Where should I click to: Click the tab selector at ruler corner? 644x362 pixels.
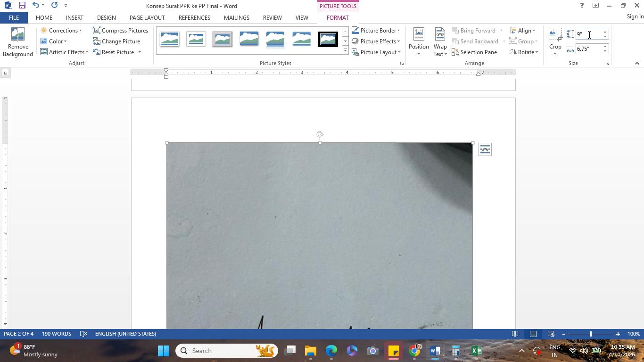[x=5, y=73]
